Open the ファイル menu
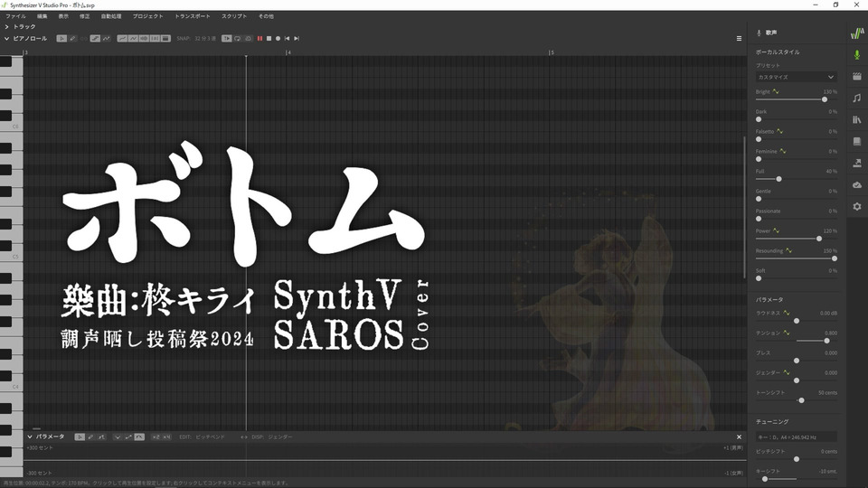Viewport: 868px width, 488px height. click(15, 16)
